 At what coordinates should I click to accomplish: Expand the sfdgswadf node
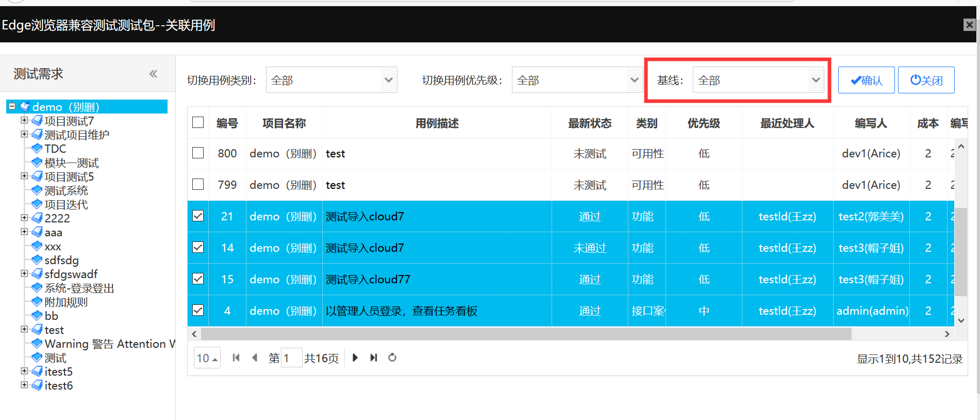(24, 273)
